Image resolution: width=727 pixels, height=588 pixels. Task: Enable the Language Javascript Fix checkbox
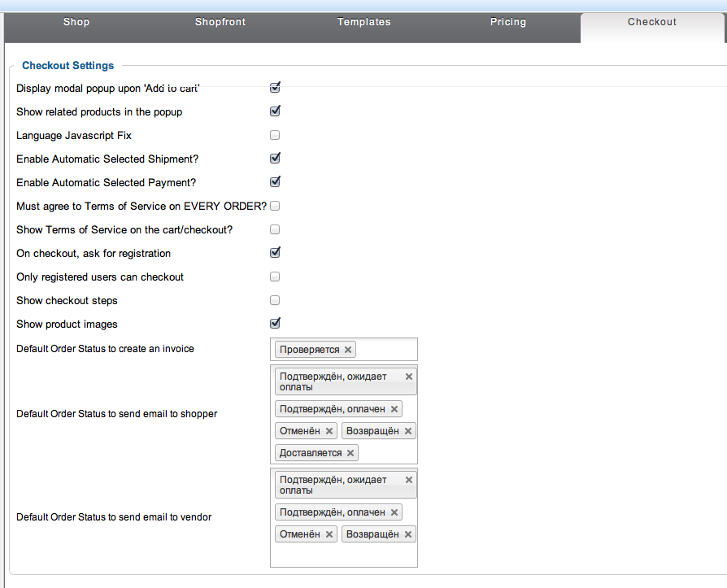coord(275,135)
